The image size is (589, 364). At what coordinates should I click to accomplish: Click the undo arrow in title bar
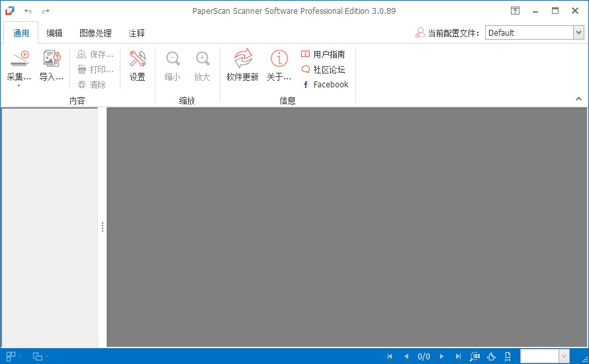(x=28, y=11)
